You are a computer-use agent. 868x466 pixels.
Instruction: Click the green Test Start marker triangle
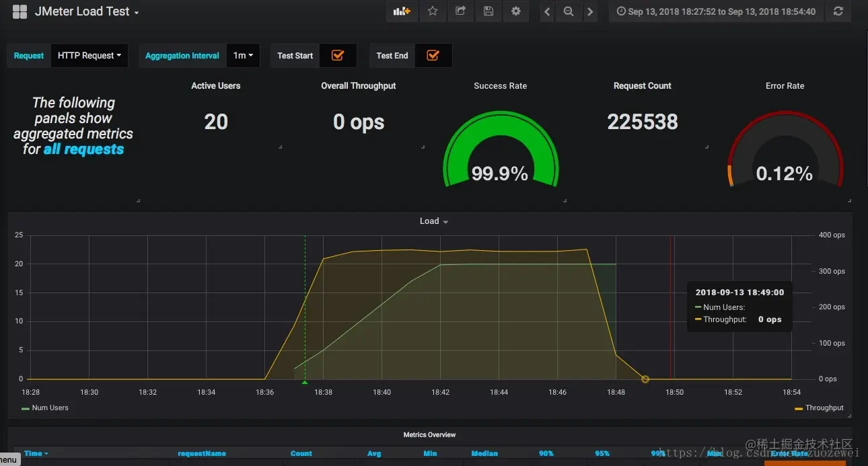305,382
